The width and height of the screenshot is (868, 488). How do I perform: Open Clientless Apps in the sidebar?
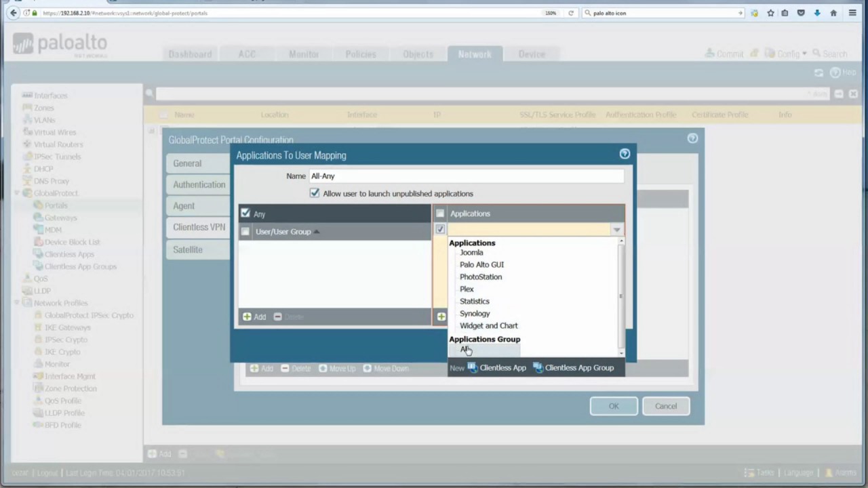(69, 254)
